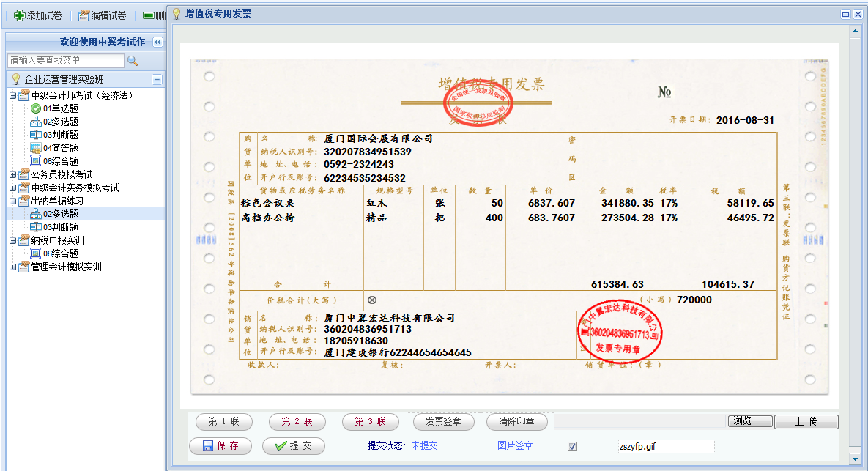Open 01单选题 in the tree
This screenshot has height=471, width=868.
click(x=61, y=108)
